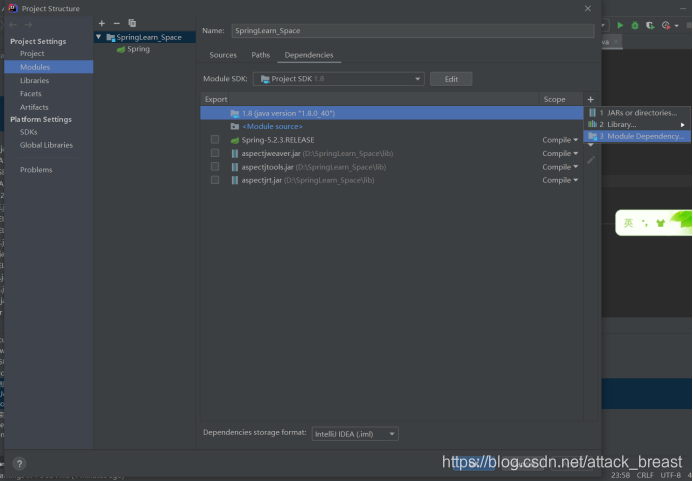This screenshot has height=481, width=693.
Task: Open the Compile scope dropdown for aspectjrt.jar
Action: pos(560,180)
